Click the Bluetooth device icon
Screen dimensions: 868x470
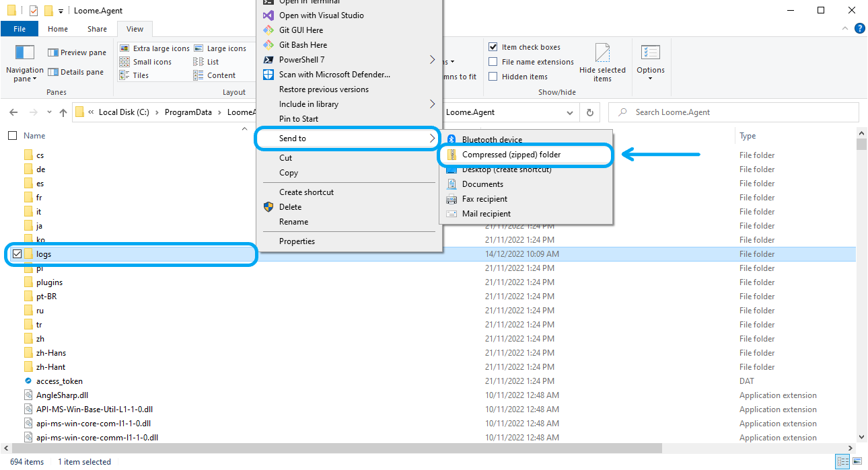coord(451,139)
